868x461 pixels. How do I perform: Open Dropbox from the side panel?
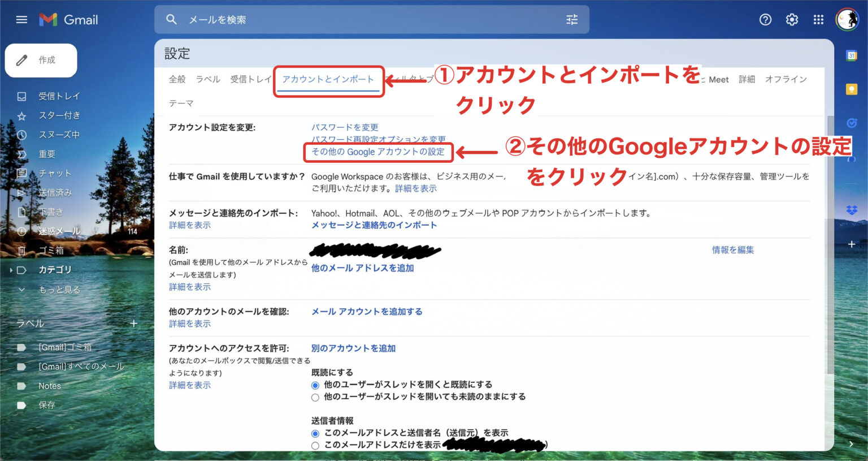[853, 208]
